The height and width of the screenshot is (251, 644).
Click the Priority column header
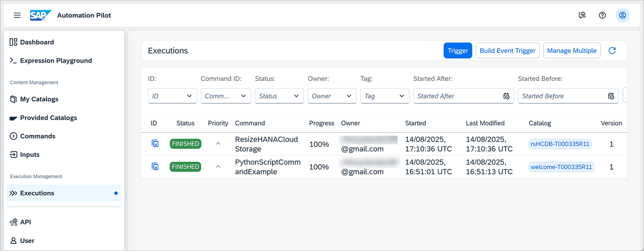[218, 123]
